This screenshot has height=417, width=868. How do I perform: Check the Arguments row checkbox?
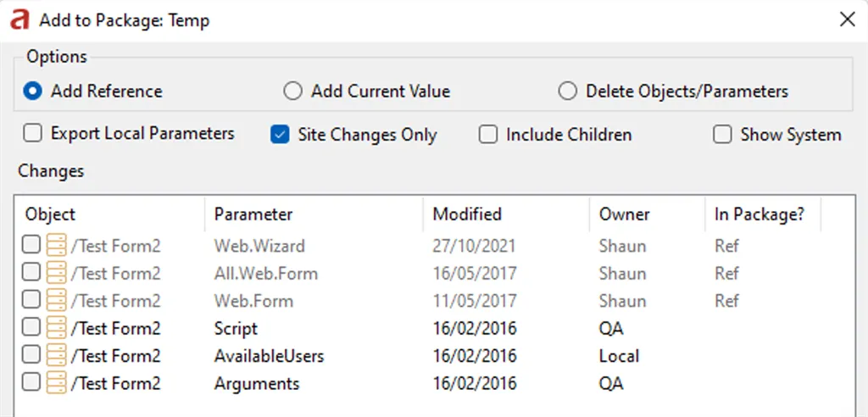(31, 382)
